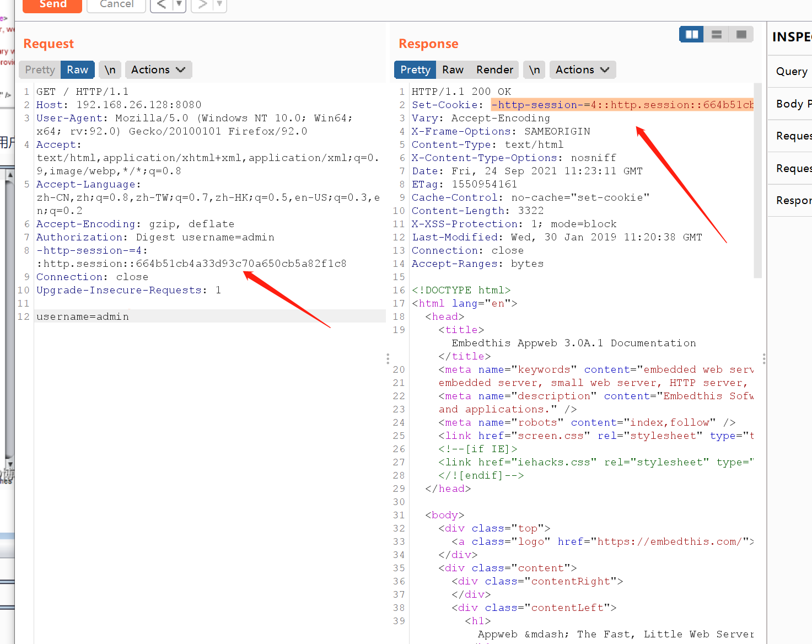Click the Authorization Digest header line
The image size is (812, 644).
tap(155, 237)
